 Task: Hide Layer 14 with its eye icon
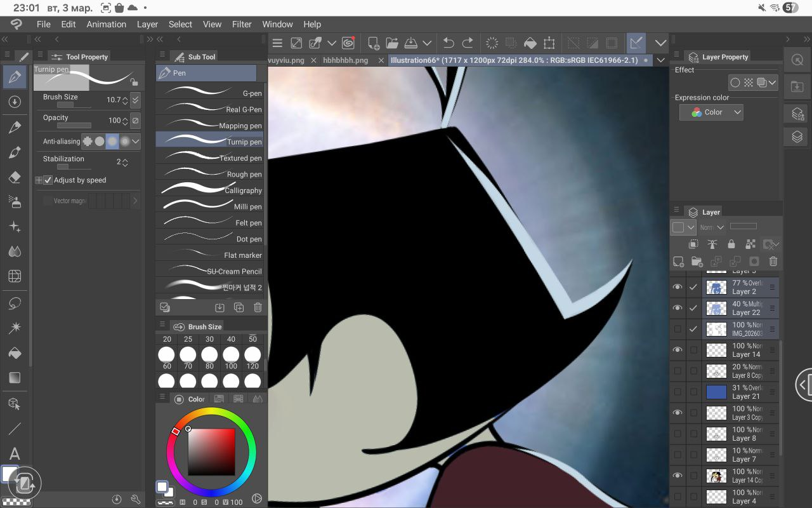tap(678, 350)
